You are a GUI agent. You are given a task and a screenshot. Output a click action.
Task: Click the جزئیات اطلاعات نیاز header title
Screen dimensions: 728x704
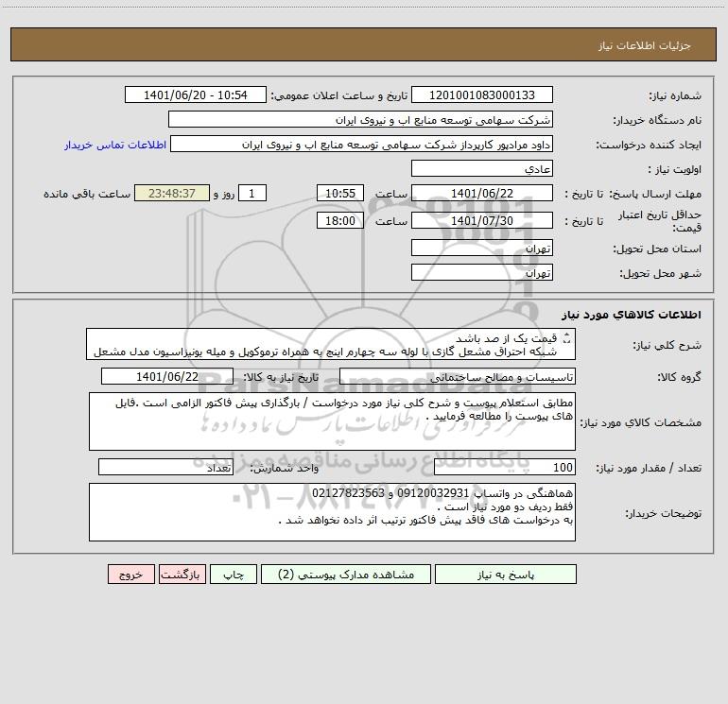(x=645, y=45)
